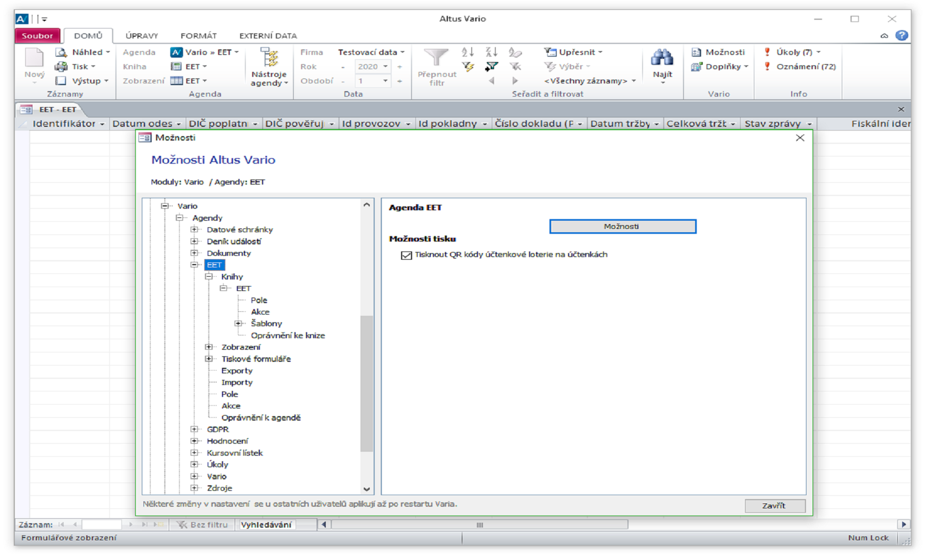Open Možnosti in the Vario ribbon group

(719, 52)
